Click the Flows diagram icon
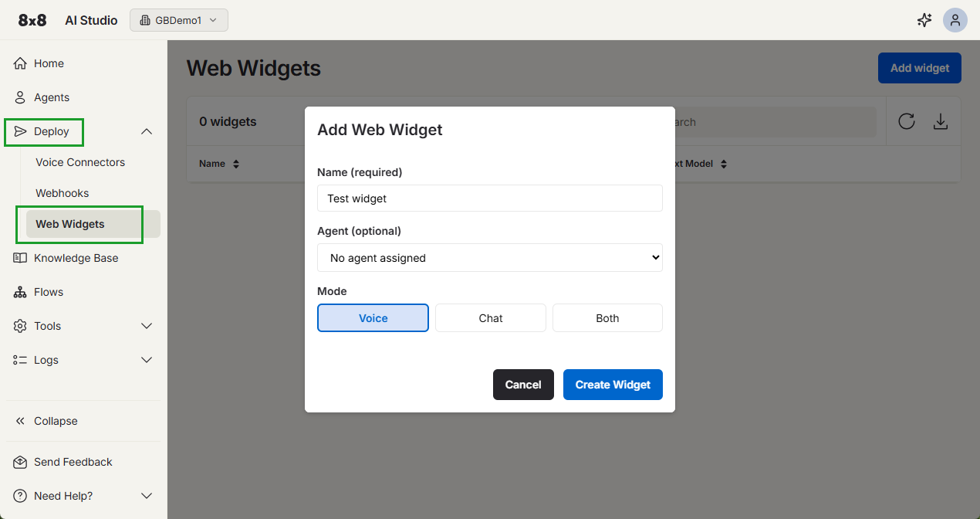980x519 pixels. 20,292
